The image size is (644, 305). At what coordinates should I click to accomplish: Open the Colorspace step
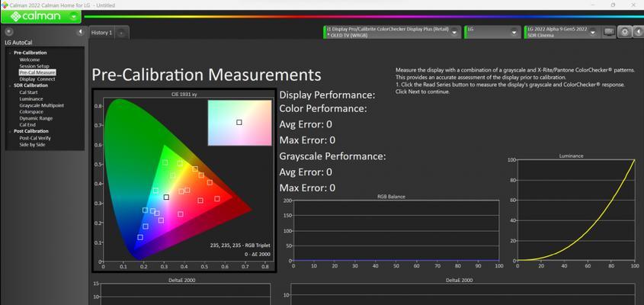pyautogui.click(x=31, y=112)
